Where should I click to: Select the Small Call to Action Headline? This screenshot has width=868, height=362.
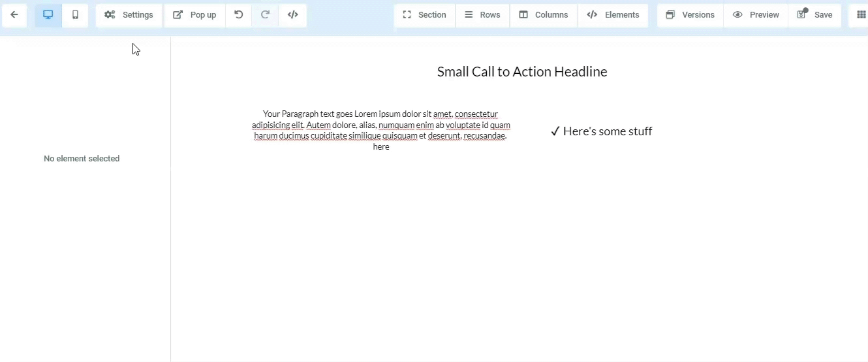coord(522,72)
